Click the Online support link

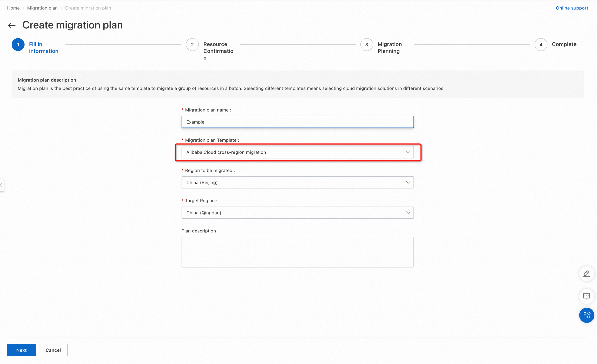(572, 8)
